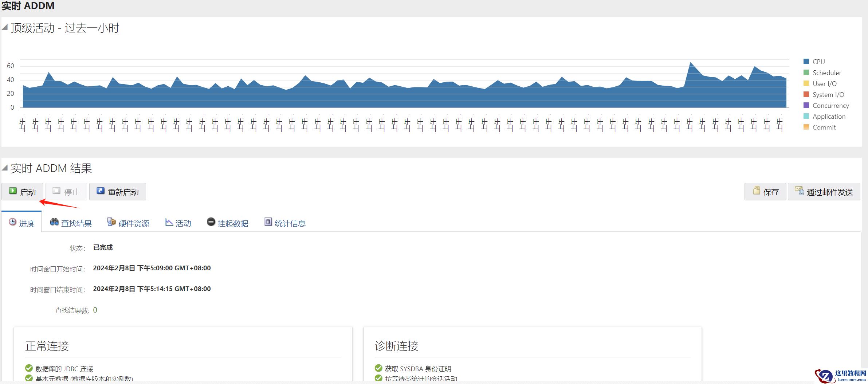
Task: Select the 进度 tab
Action: click(x=21, y=223)
